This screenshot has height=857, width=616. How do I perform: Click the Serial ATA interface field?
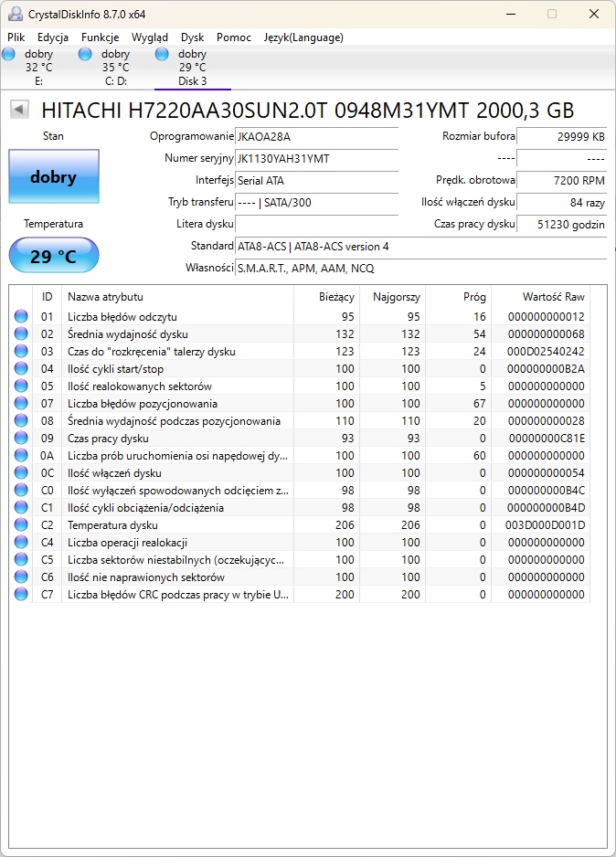[316, 180]
